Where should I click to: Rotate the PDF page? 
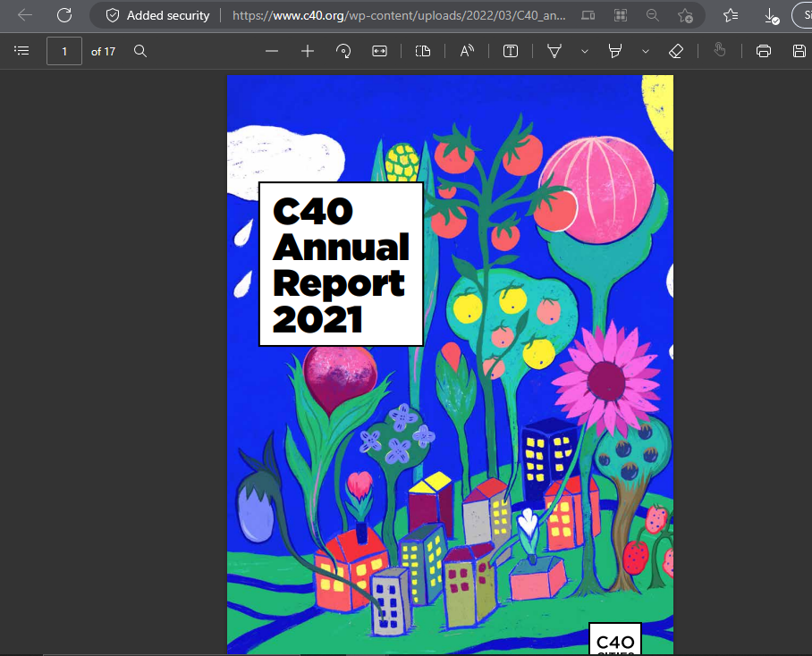pyautogui.click(x=343, y=51)
